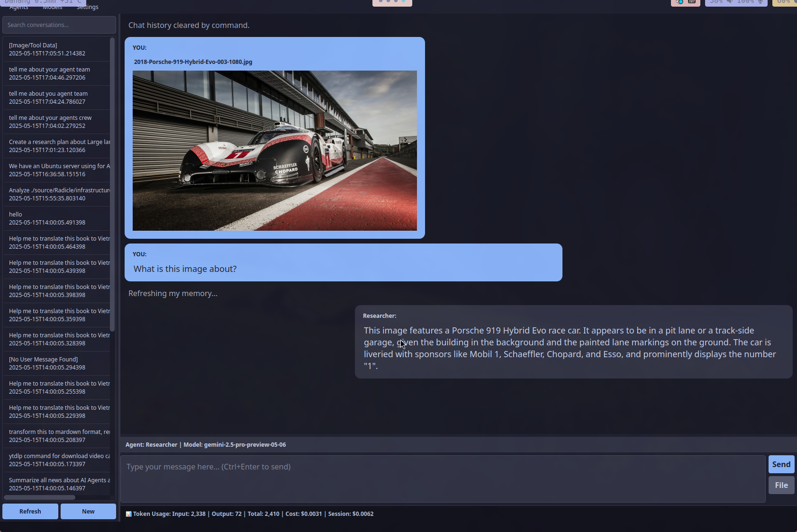Open 'Create a research plan about Large' conversation
The height and width of the screenshot is (532, 797).
coord(57,146)
